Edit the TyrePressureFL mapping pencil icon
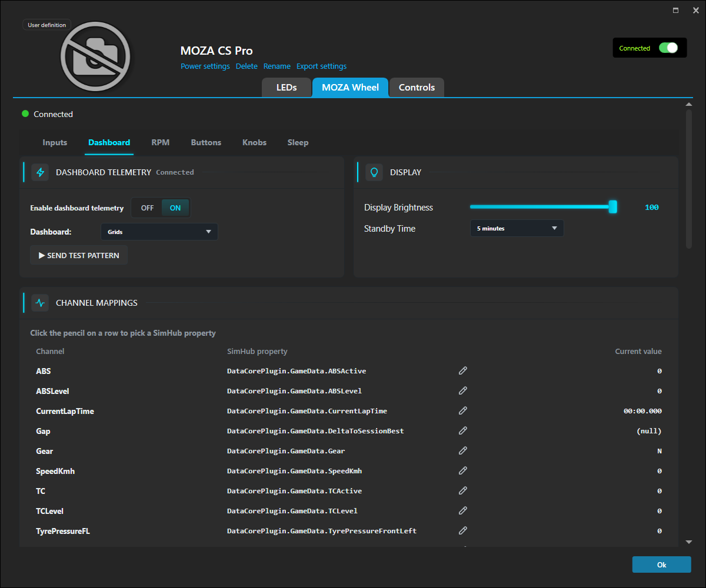 pyautogui.click(x=463, y=531)
